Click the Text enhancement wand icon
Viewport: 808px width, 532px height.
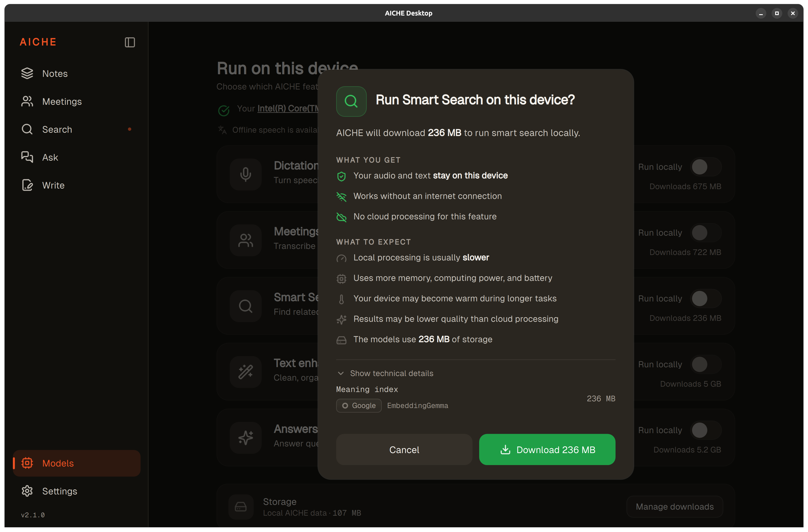tap(245, 372)
